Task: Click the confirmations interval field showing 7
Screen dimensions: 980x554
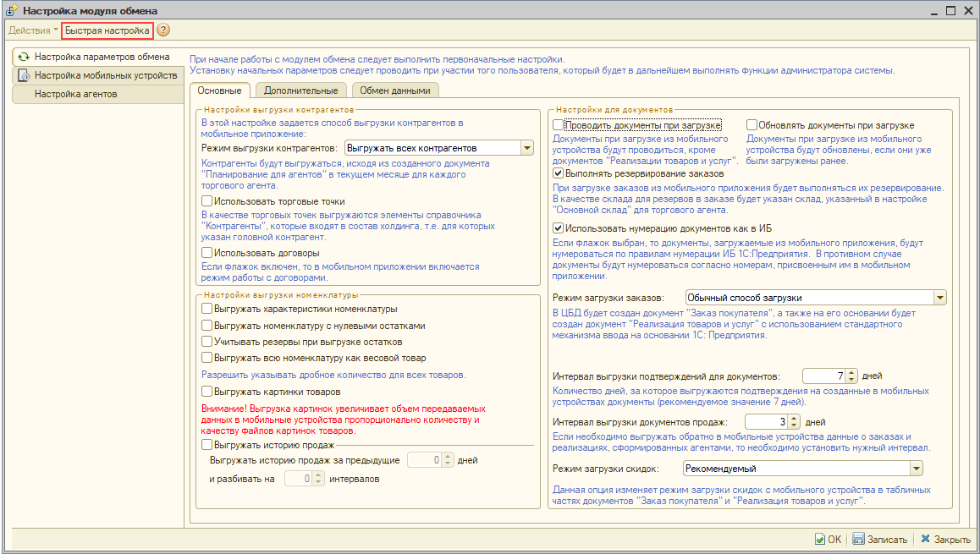Action: 823,376
